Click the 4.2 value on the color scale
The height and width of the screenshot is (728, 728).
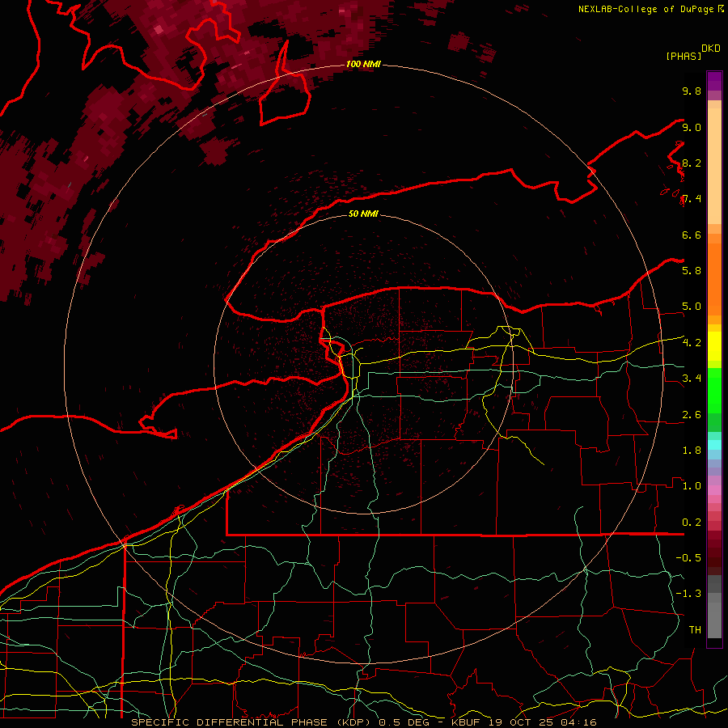click(692, 343)
